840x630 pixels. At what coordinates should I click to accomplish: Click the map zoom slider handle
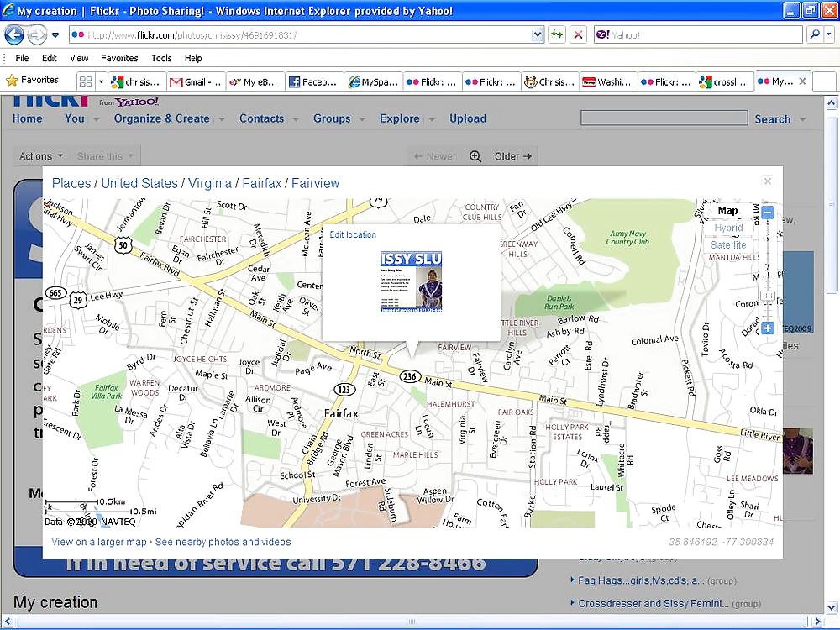click(x=768, y=296)
